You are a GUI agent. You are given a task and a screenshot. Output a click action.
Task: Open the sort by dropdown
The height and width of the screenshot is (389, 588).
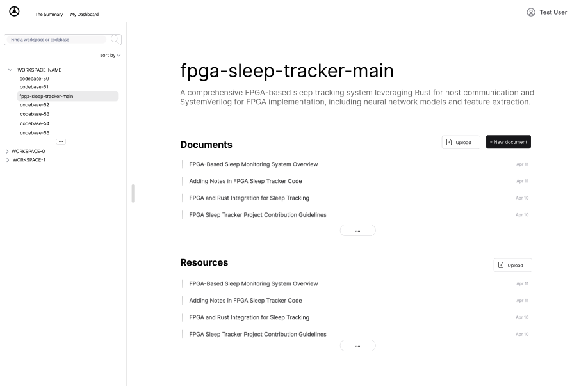click(x=110, y=56)
